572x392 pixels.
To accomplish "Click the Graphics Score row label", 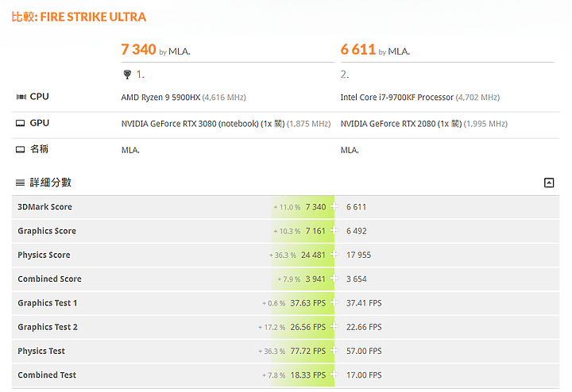I will click(47, 231).
